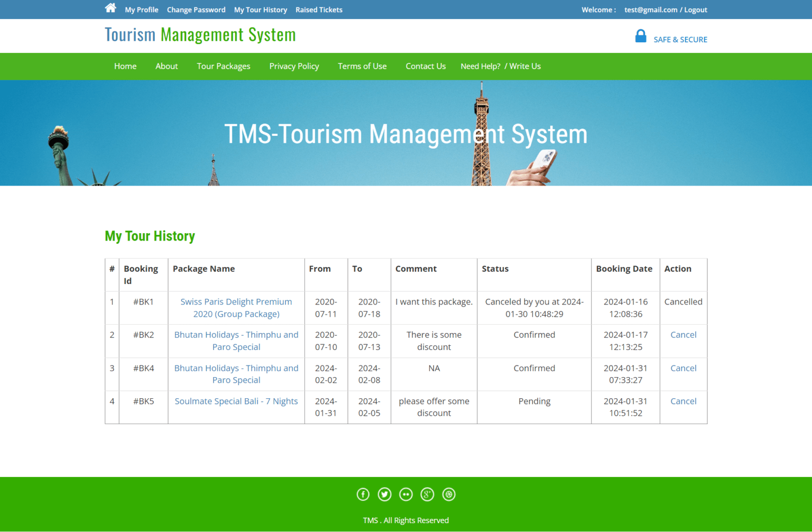Click Logout at the top right
The width and height of the screenshot is (812, 532).
tap(695, 10)
